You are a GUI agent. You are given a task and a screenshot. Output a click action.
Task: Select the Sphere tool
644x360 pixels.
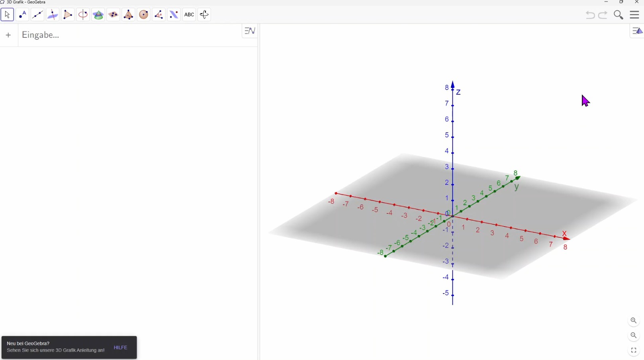click(143, 15)
